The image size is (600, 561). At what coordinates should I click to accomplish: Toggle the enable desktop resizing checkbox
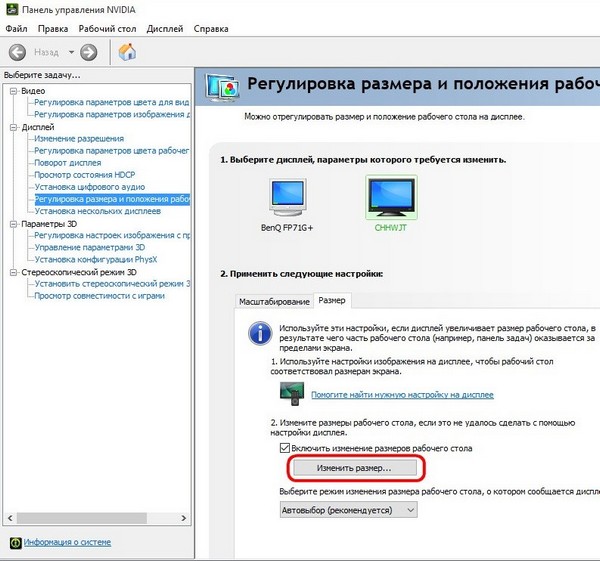pos(286,448)
